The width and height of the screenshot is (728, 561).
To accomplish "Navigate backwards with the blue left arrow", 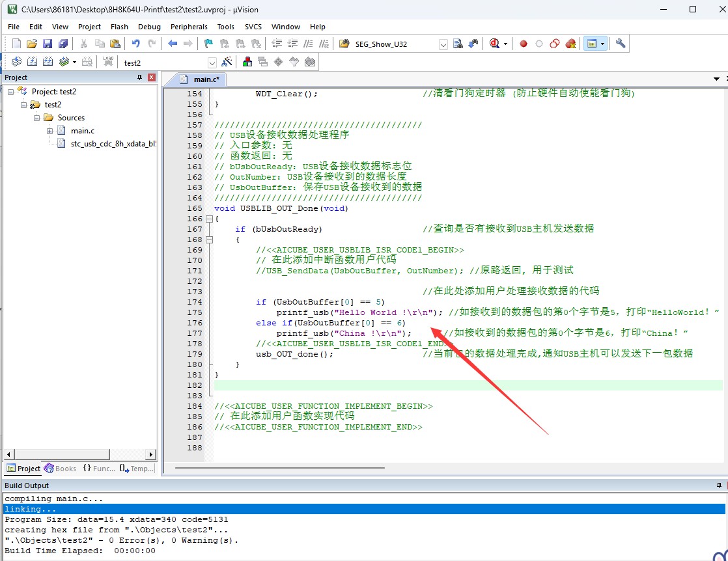I will coord(173,44).
